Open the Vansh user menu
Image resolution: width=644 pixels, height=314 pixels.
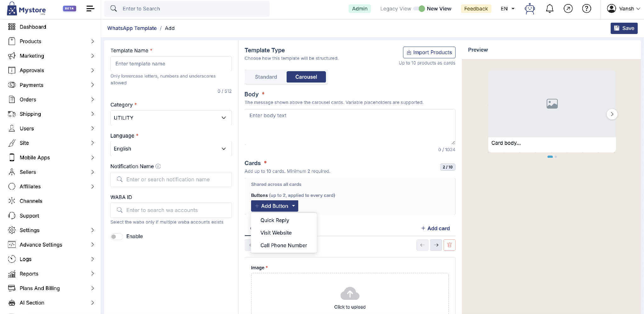pos(624,9)
